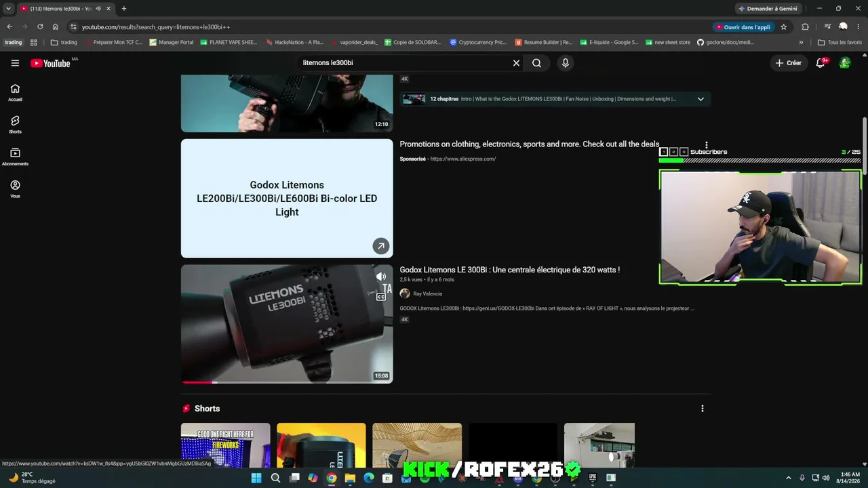Open Abonnements in the YouTube sidebar

pyautogui.click(x=15, y=157)
